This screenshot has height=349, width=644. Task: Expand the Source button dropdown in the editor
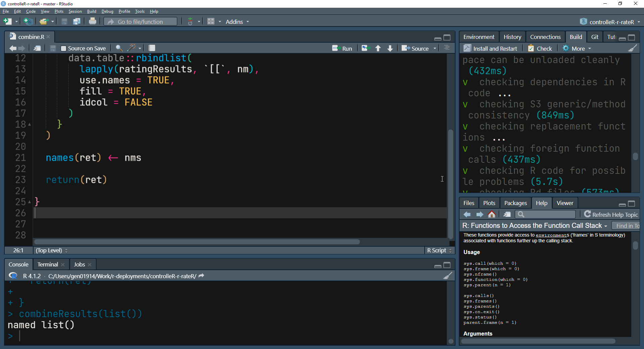[435, 48]
